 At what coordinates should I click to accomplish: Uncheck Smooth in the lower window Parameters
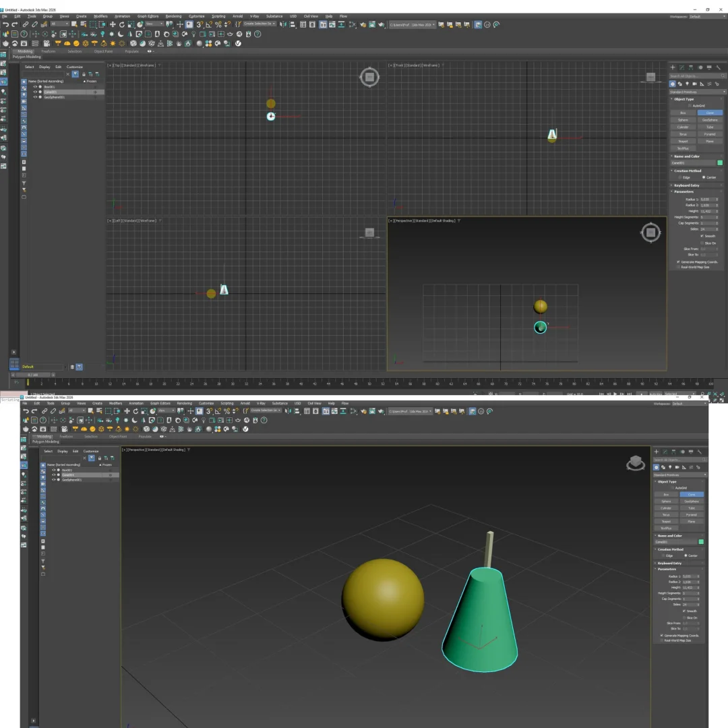684,611
